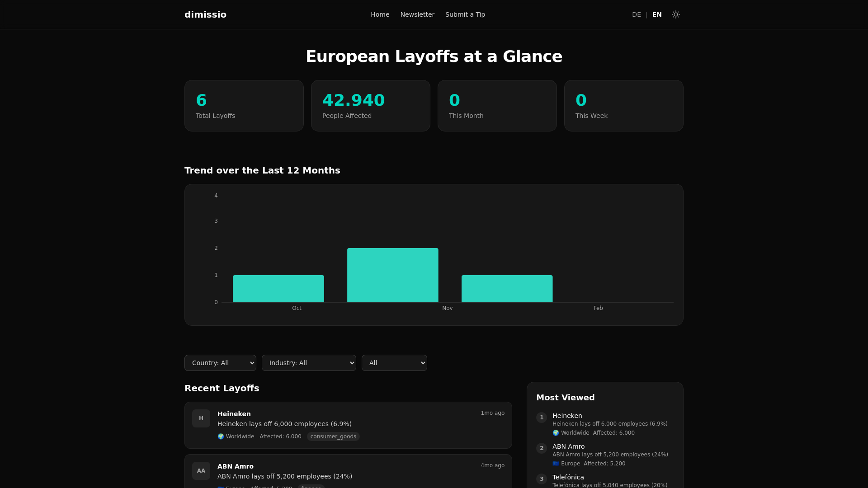
Task: Click the '1mo ago' timestamp
Action: tap(492, 413)
